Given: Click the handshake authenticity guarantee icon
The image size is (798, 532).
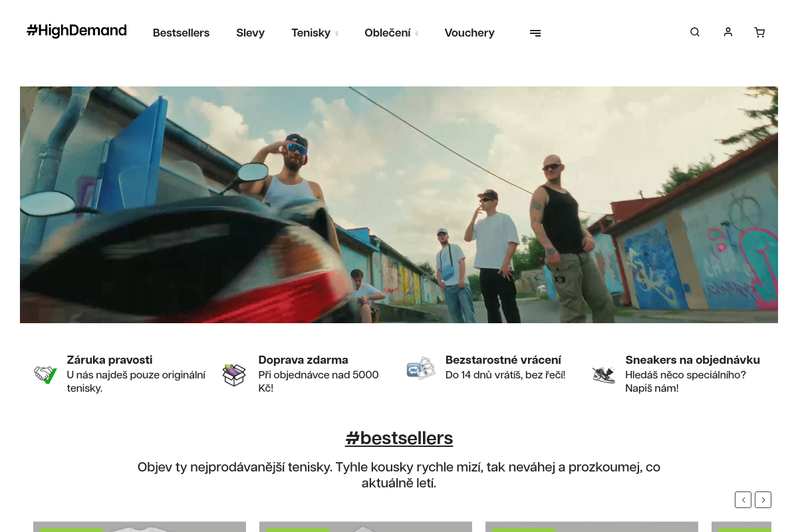Looking at the screenshot, I should click(x=46, y=374).
